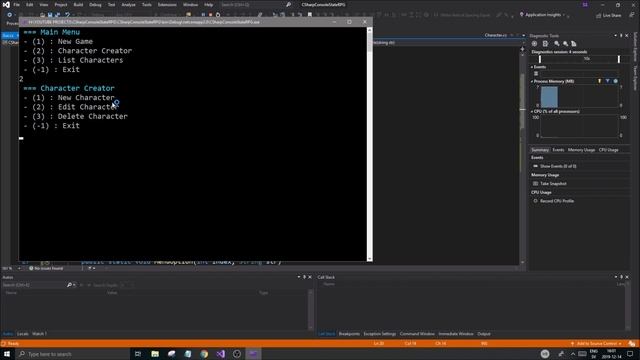The width and height of the screenshot is (640, 360).
Task: Click the Show Events icon
Action: 536,166
